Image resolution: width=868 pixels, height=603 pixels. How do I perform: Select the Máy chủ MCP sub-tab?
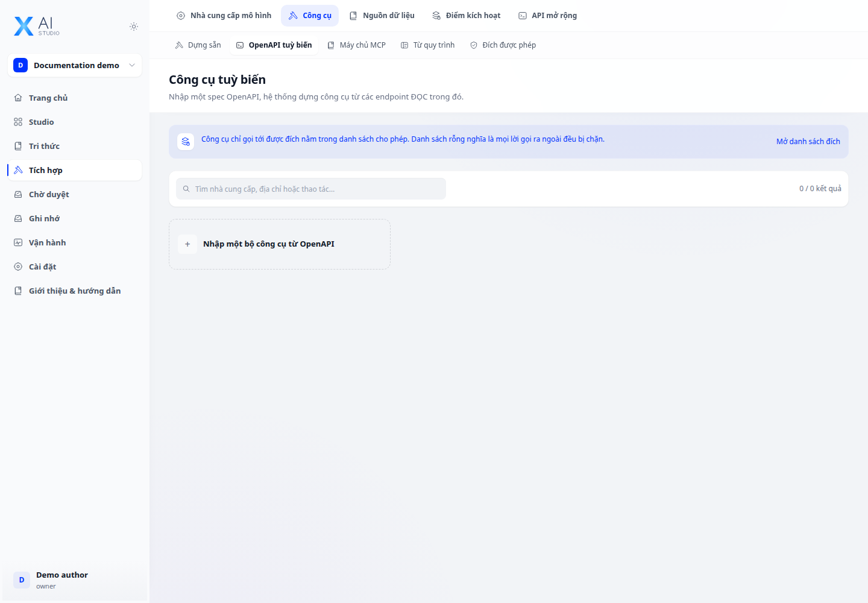[356, 45]
